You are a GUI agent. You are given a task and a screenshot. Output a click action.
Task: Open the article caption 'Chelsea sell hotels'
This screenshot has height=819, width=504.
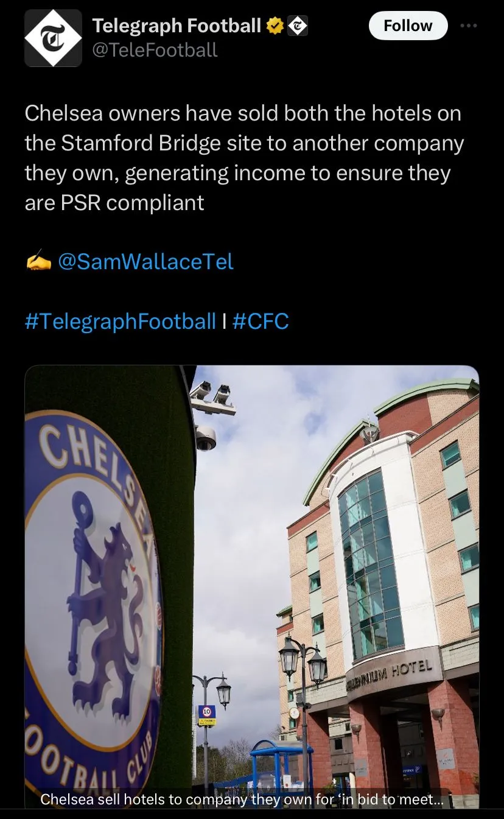(242, 799)
